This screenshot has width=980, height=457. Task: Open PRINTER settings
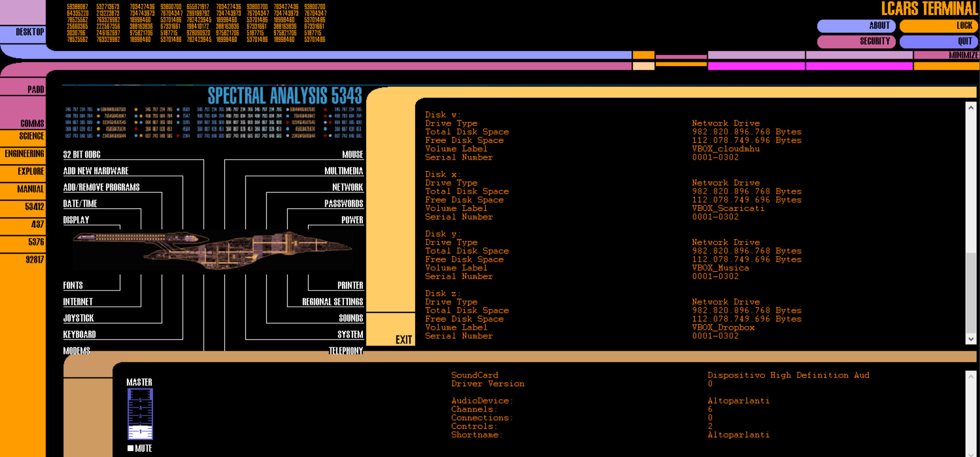[350, 285]
